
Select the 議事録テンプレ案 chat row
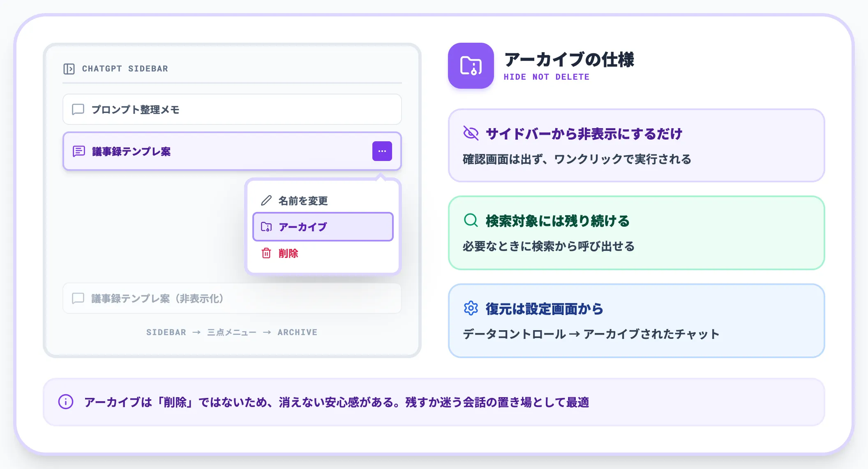click(232, 151)
